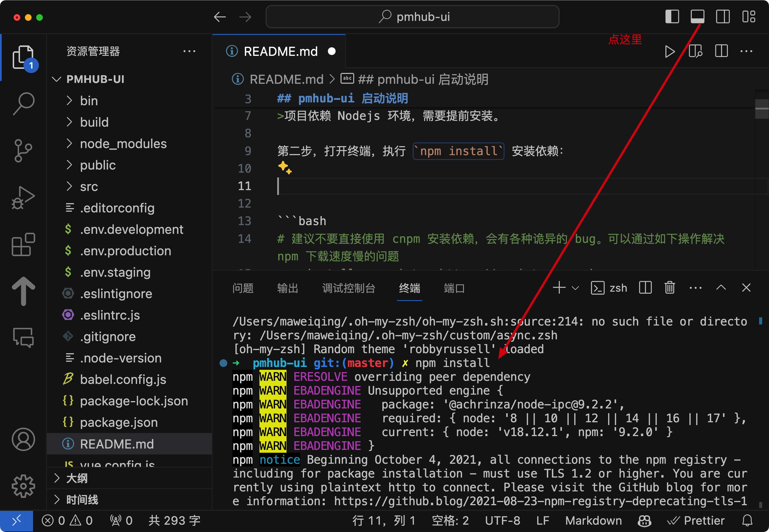This screenshot has width=769, height=532.
Task: Click the Copilot icon in status bar
Action: pos(644,520)
